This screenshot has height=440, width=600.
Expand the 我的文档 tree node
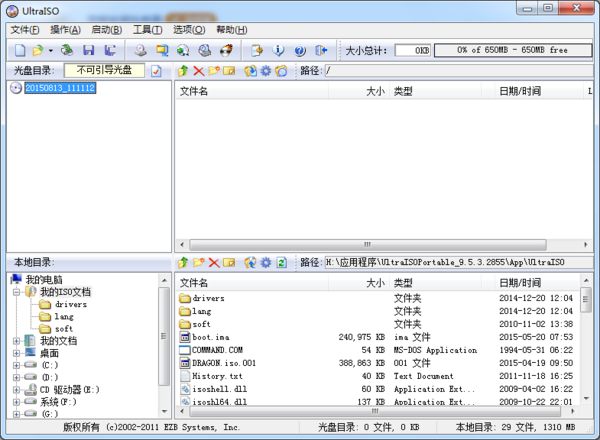click(x=16, y=341)
